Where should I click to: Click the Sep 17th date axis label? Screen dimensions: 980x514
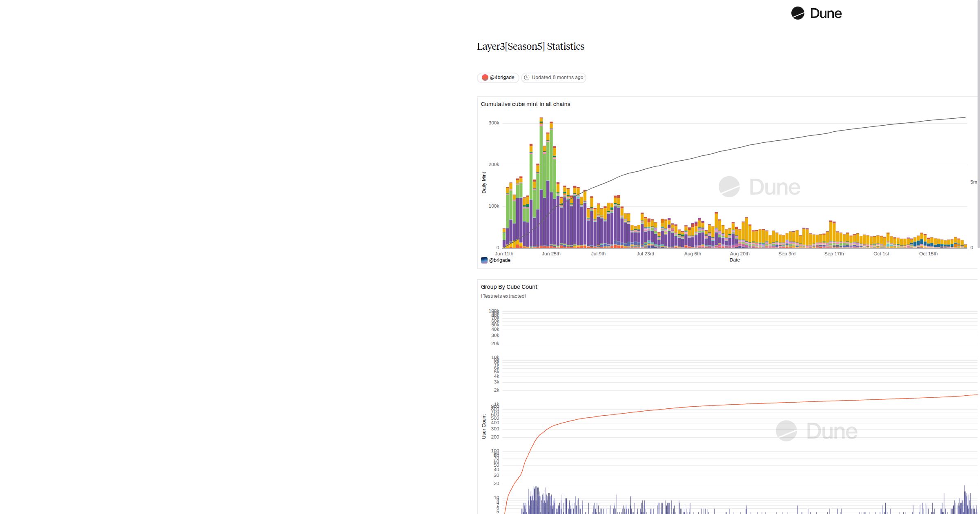pos(834,254)
